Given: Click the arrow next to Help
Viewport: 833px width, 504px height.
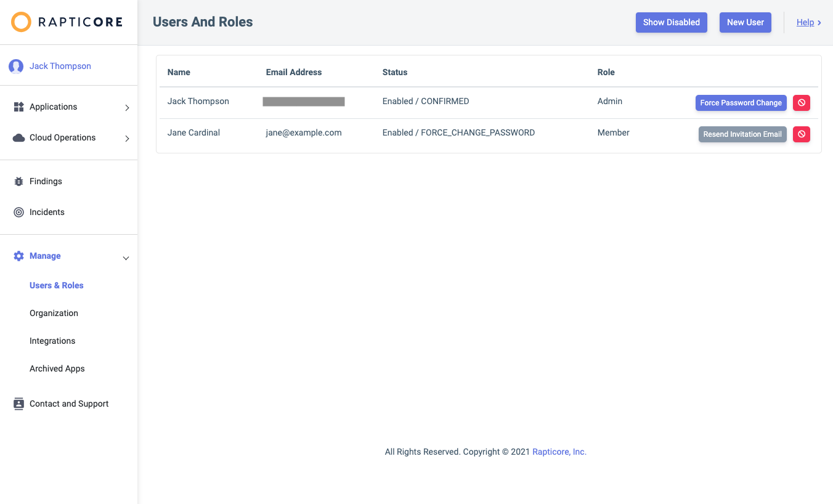Looking at the screenshot, I should tap(819, 23).
